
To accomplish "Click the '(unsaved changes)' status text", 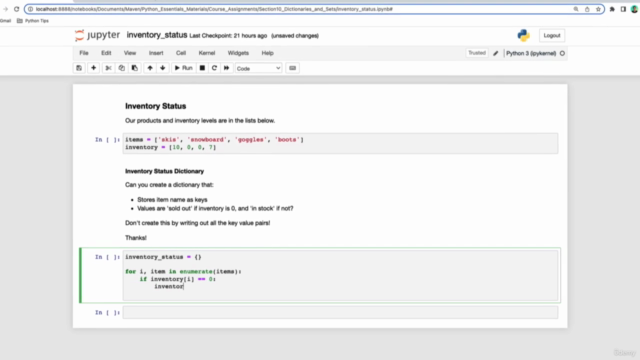I will (x=295, y=36).
